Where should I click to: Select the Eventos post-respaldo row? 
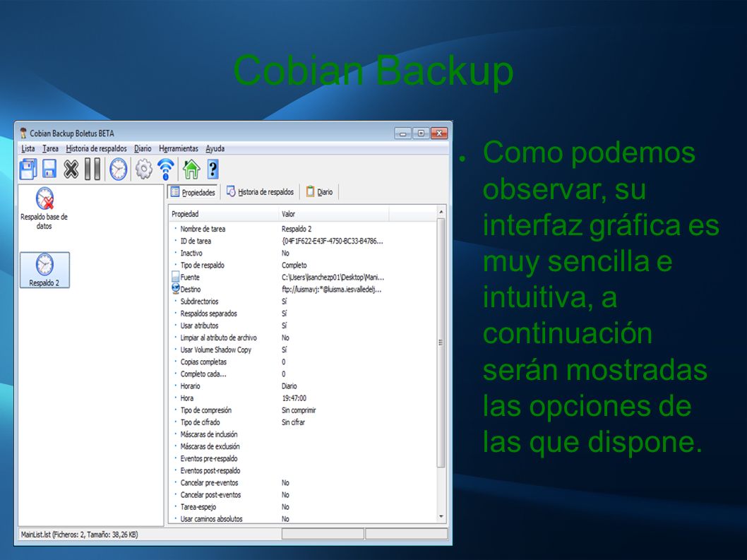point(302,470)
